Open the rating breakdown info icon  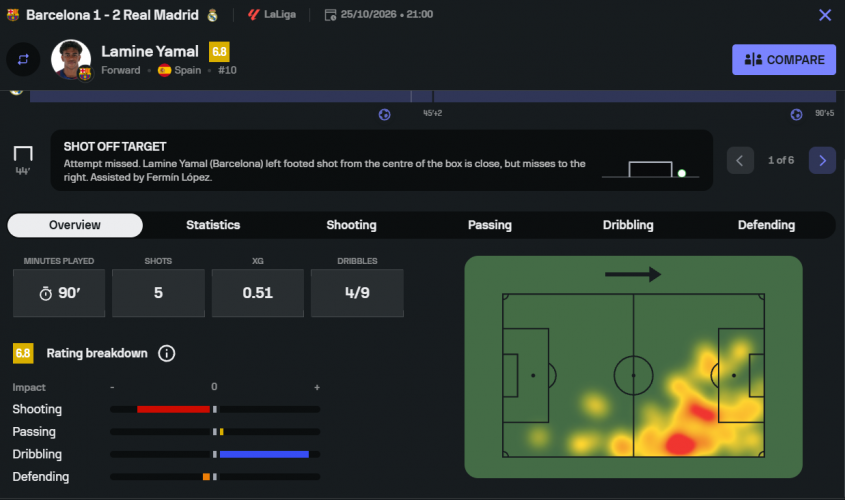point(167,353)
